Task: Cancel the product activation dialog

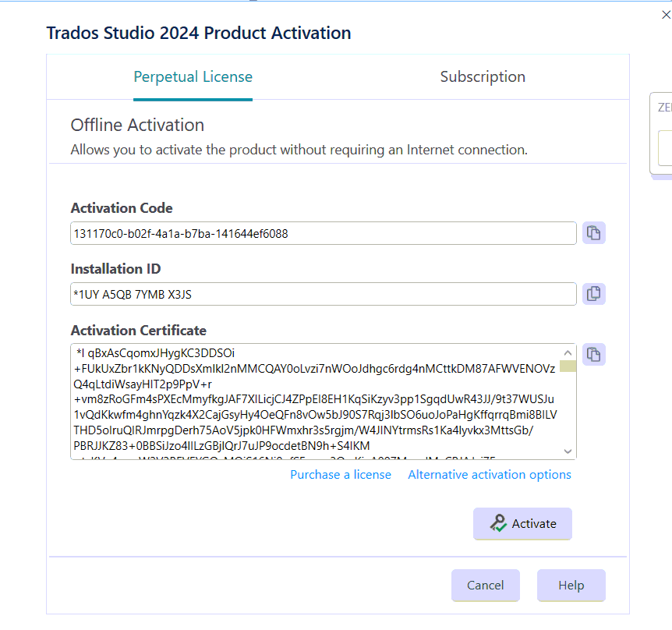Action: coord(486,586)
